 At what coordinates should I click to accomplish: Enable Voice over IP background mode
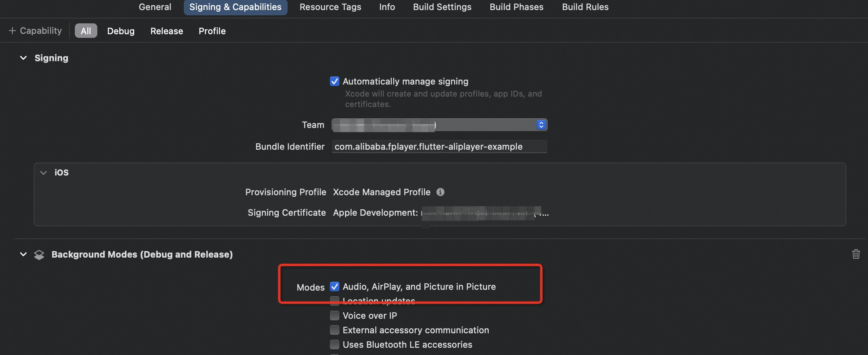(334, 316)
